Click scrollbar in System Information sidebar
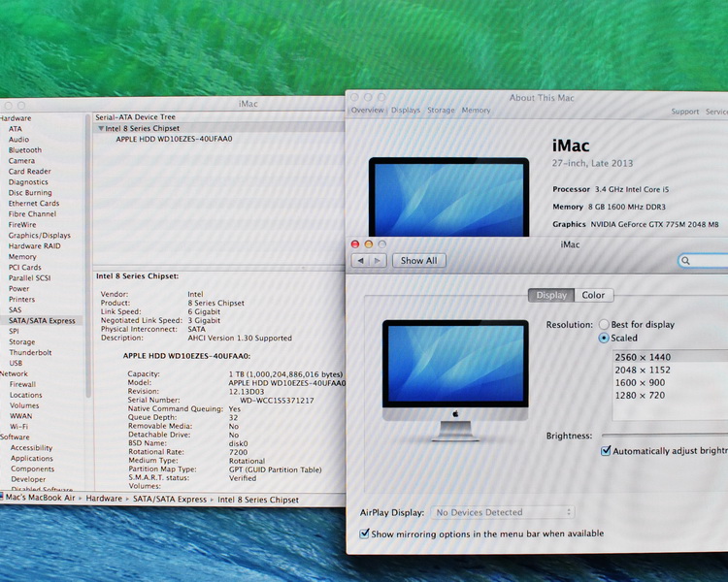Image resolution: width=728 pixels, height=582 pixels. coord(87,255)
